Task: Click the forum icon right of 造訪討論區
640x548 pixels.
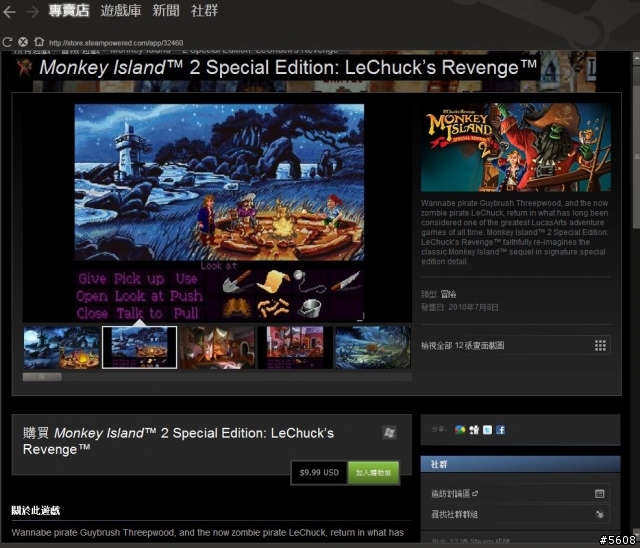Action: pyautogui.click(x=599, y=494)
